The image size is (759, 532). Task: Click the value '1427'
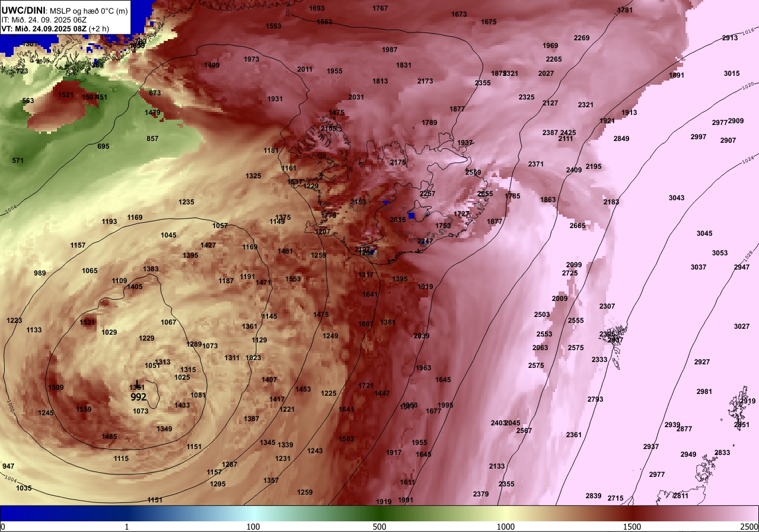[208, 245]
